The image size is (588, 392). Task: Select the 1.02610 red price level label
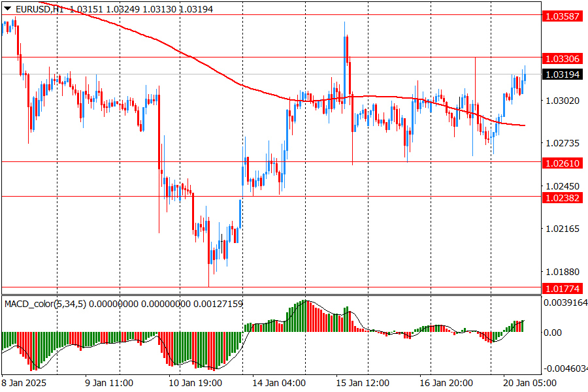(x=562, y=163)
